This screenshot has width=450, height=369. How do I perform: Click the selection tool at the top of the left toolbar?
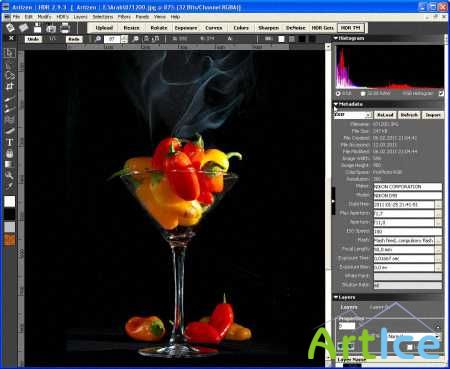(10, 53)
